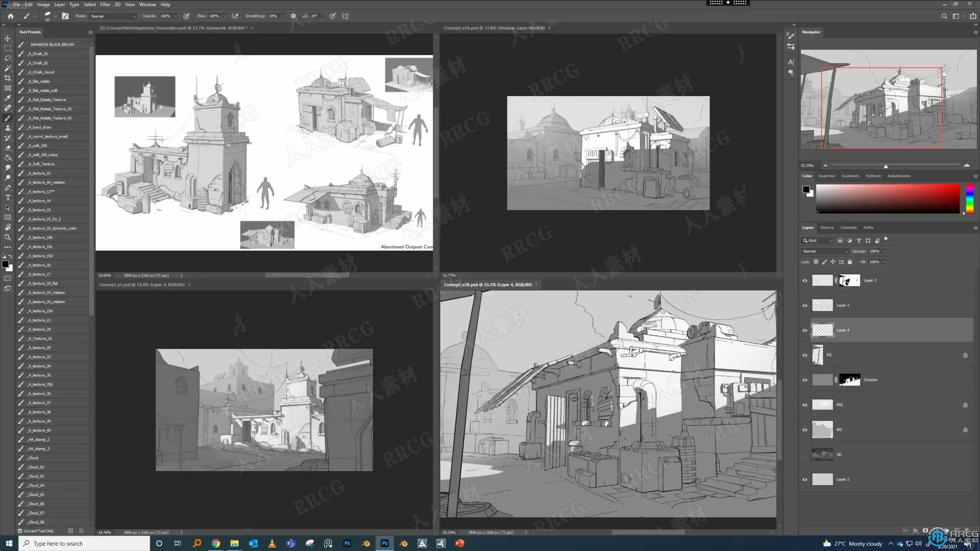Open the brush Mode dropdown
Screen dimensions: 980x551
pyautogui.click(x=113, y=16)
